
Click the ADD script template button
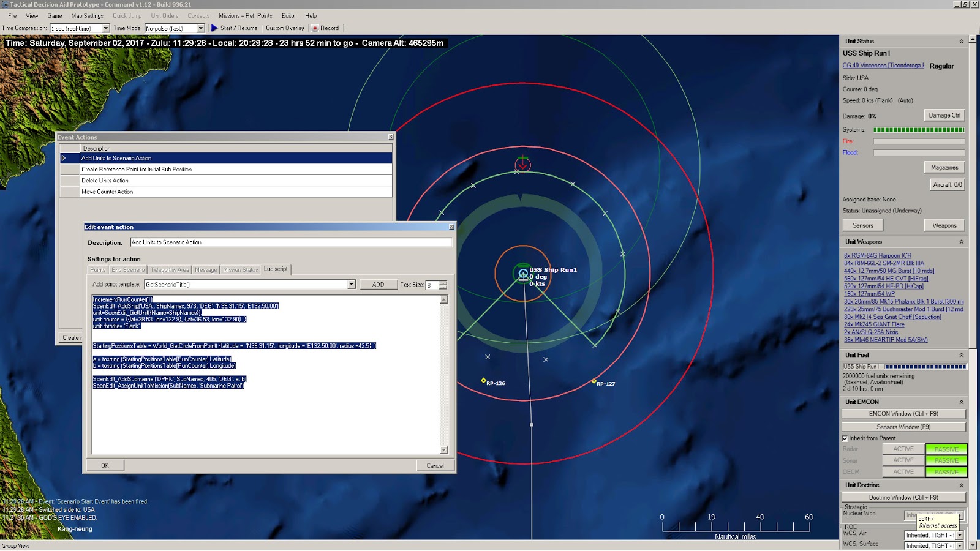point(378,285)
